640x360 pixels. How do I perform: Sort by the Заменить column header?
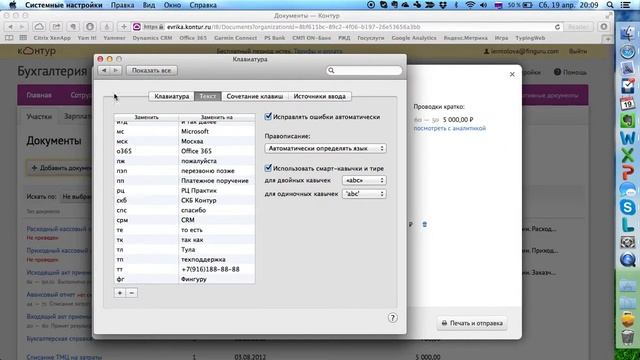(x=146, y=117)
